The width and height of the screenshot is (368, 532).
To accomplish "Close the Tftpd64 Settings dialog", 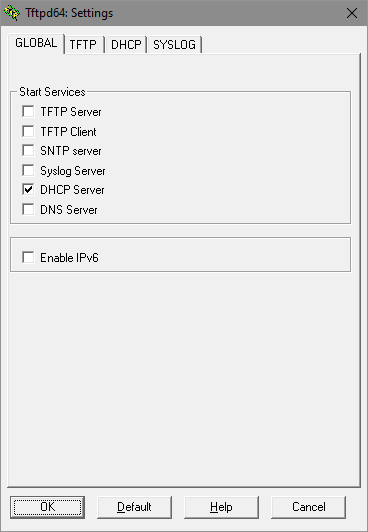I will (352, 13).
